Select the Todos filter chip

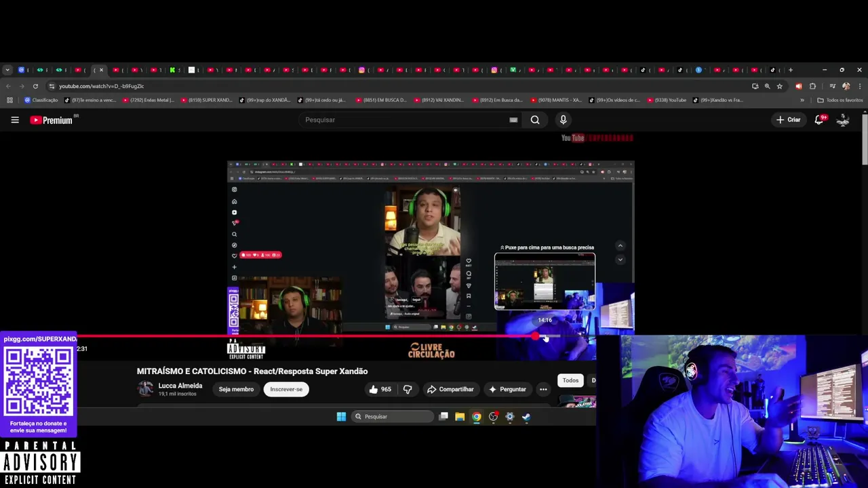tap(570, 380)
